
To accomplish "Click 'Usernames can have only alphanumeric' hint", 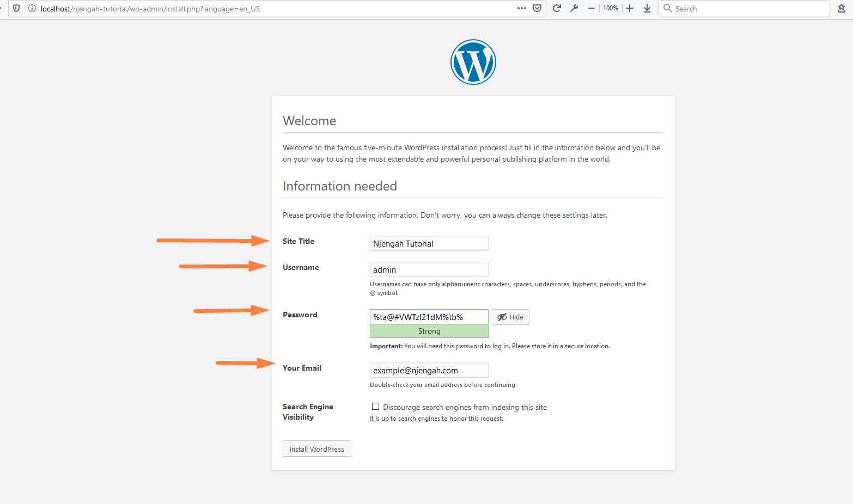I will pos(508,288).
